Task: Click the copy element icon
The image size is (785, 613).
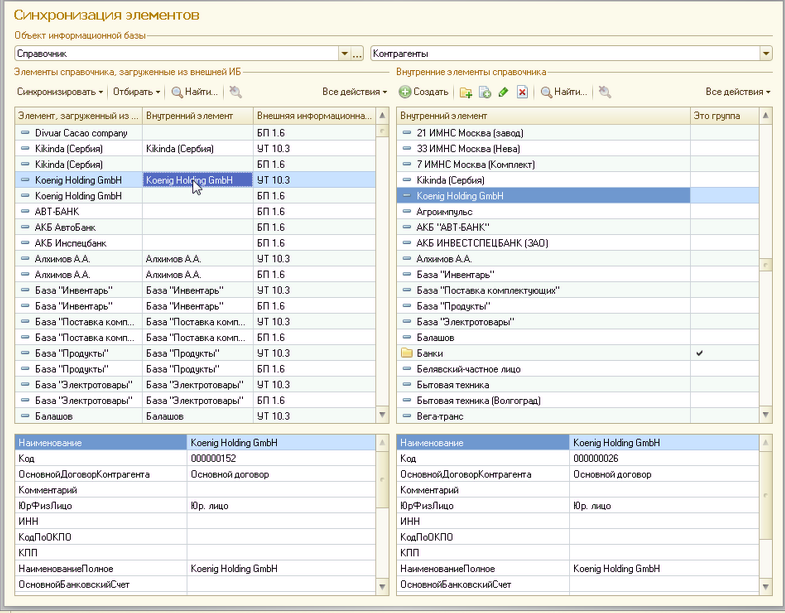Action: click(485, 92)
